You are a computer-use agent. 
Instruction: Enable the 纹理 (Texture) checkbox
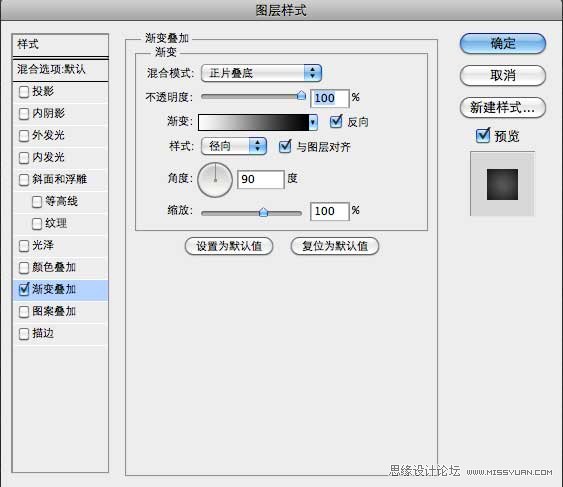(x=37, y=224)
